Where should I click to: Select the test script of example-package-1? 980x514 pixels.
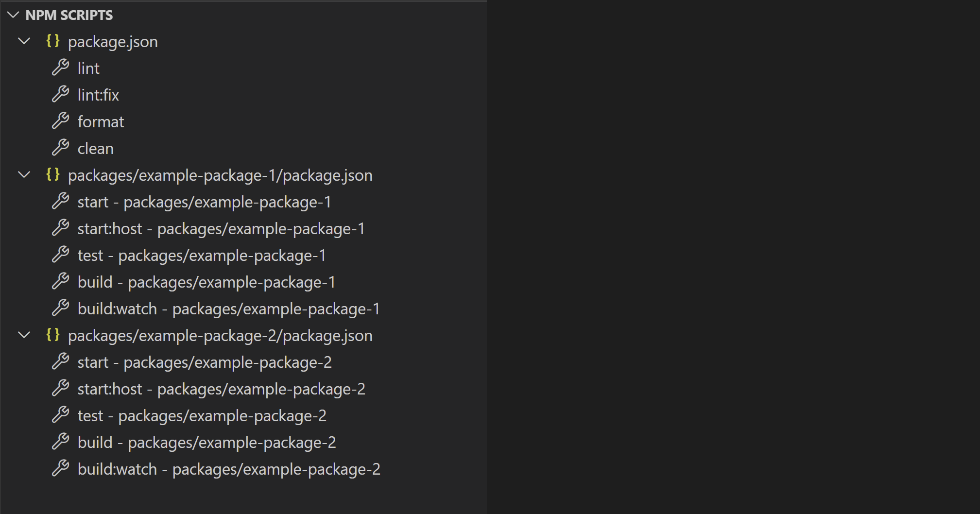pyautogui.click(x=202, y=255)
